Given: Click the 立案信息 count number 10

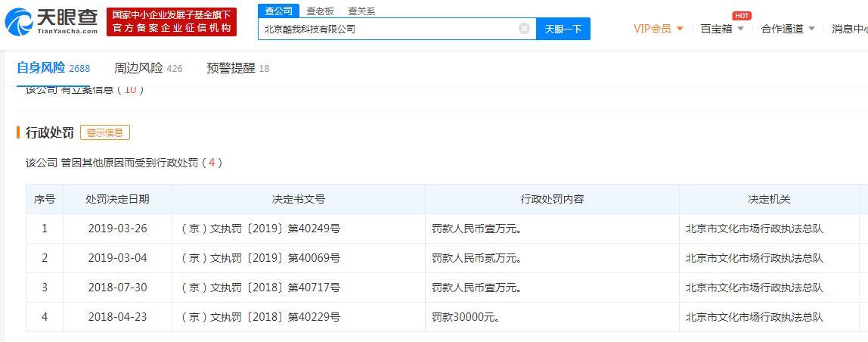Looking at the screenshot, I should coord(130,90).
